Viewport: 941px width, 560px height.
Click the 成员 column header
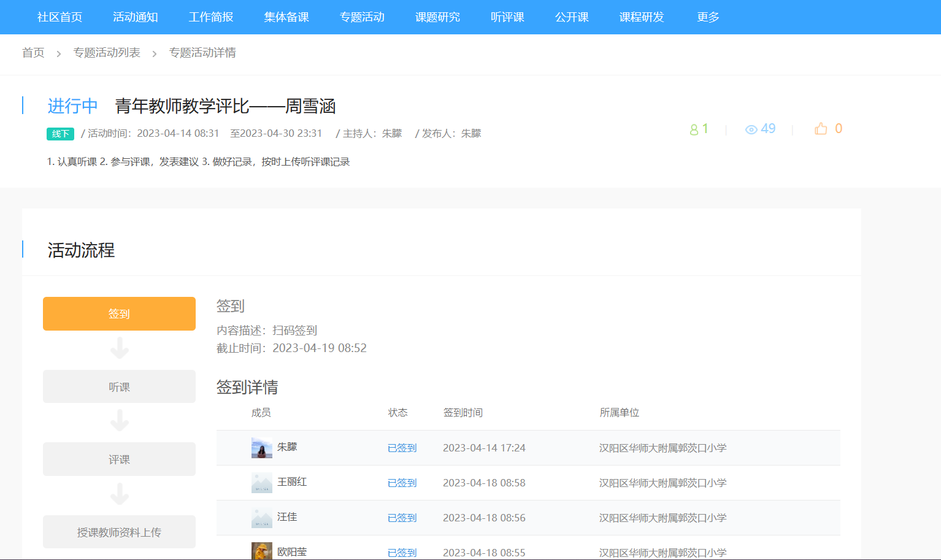[x=261, y=413]
